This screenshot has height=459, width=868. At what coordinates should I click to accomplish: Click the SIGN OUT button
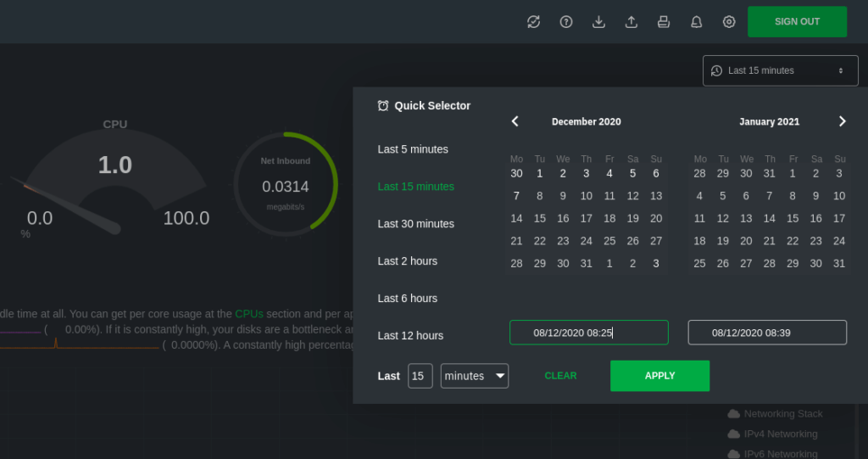pyautogui.click(x=797, y=22)
